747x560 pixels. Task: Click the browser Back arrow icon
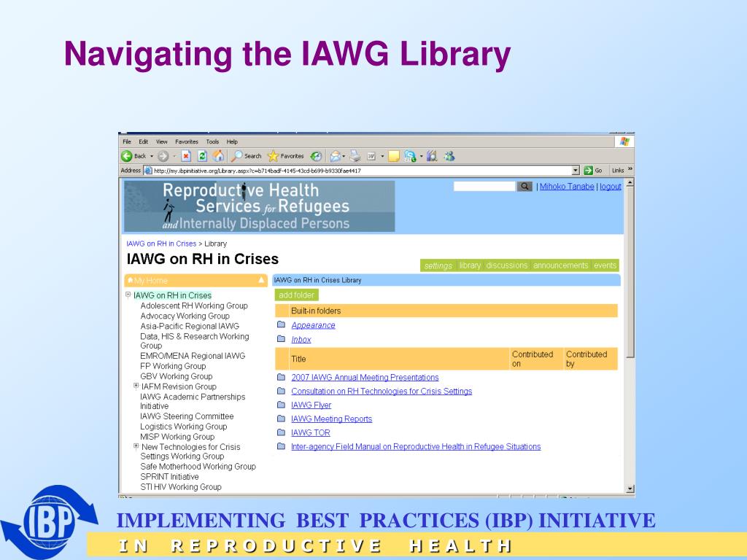[x=127, y=156]
